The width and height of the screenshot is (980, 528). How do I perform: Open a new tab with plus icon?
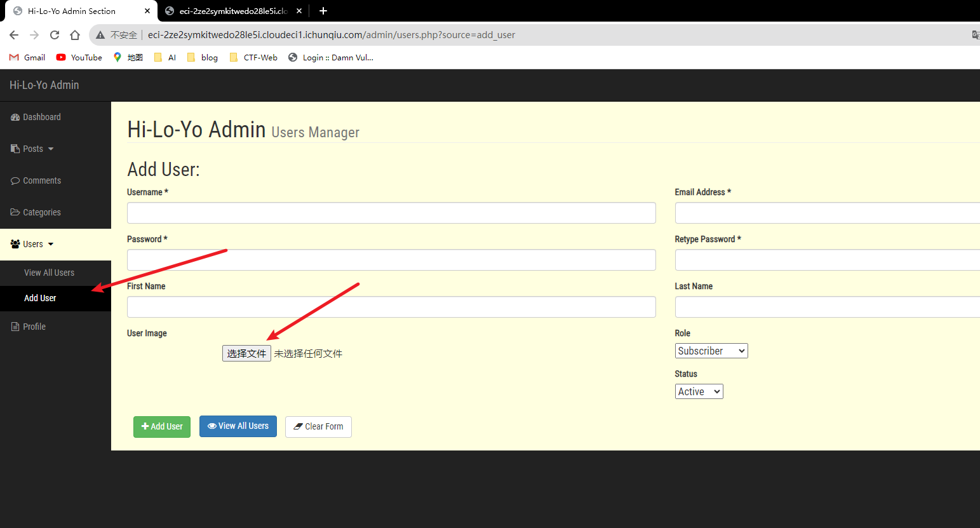point(323,11)
